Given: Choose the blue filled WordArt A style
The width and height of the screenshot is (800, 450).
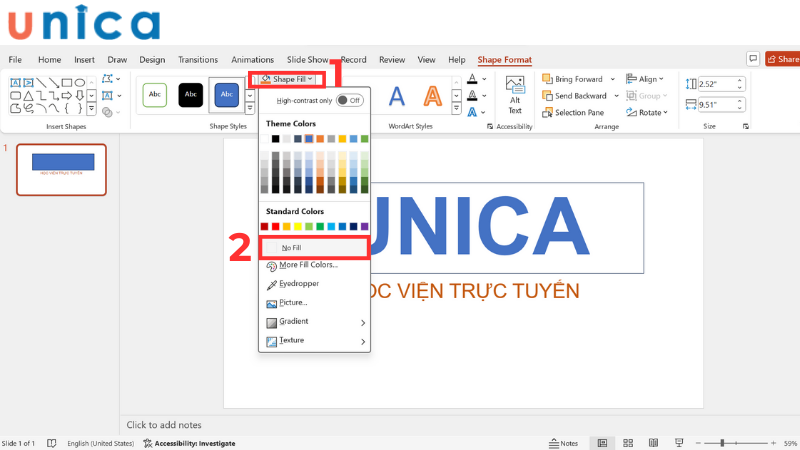Looking at the screenshot, I should pos(396,96).
